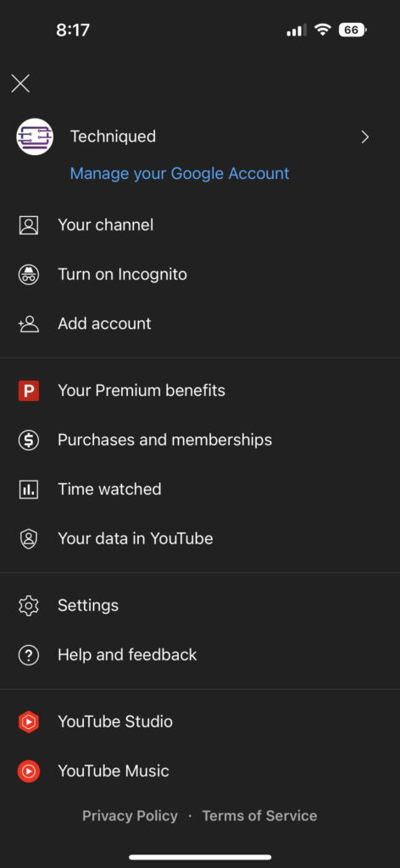400x868 pixels.
Task: Tap the red Premium P icon
Action: tap(29, 391)
